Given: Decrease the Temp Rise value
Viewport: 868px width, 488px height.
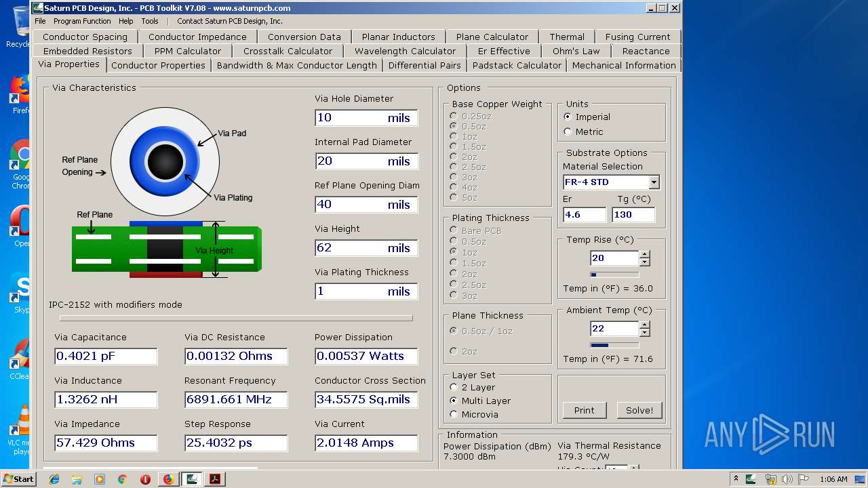Looking at the screenshot, I should (x=644, y=262).
